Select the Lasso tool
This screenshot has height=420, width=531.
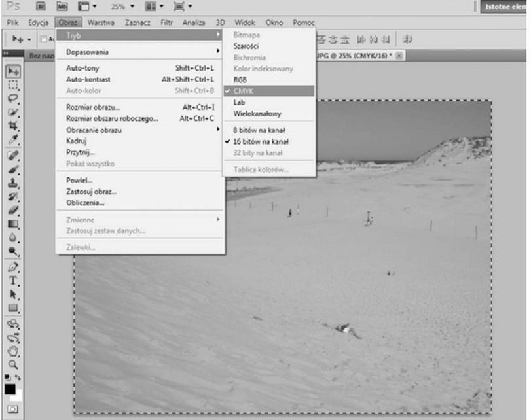coord(12,98)
